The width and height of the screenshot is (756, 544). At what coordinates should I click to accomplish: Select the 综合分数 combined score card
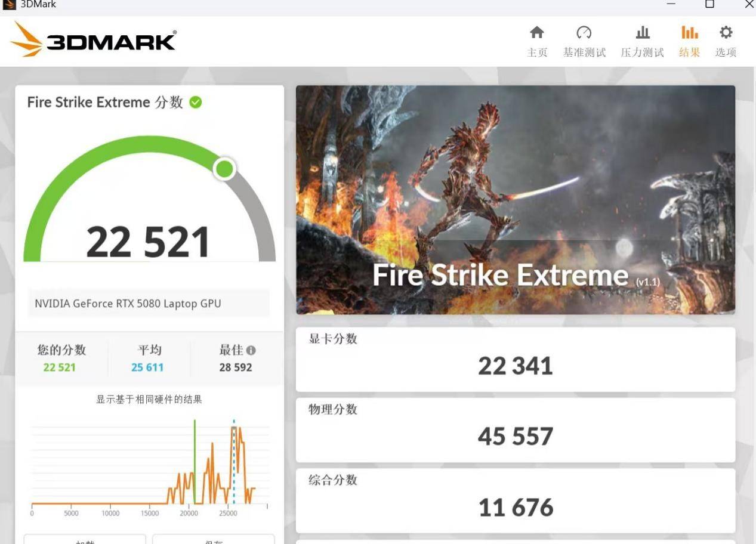pos(515,500)
